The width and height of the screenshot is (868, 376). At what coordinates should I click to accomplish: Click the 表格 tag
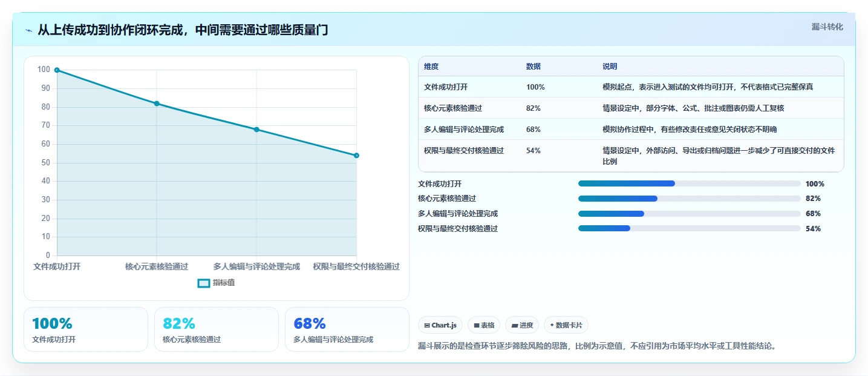484,325
